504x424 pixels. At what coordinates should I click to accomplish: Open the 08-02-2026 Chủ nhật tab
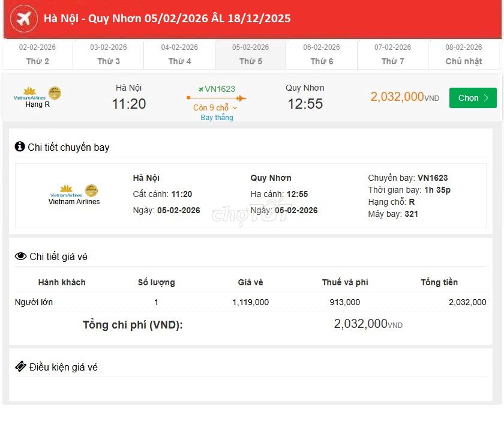pos(463,54)
